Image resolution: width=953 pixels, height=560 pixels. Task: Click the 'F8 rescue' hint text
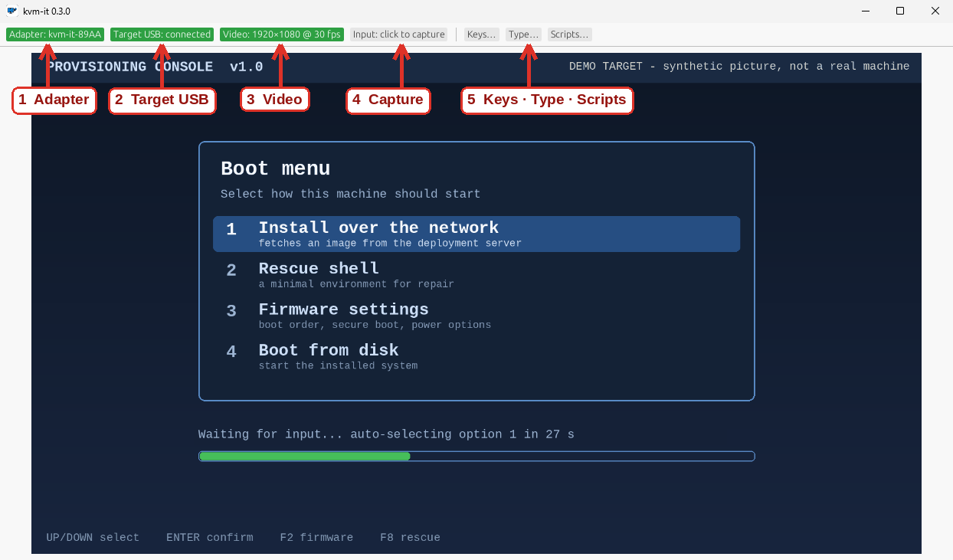410,538
